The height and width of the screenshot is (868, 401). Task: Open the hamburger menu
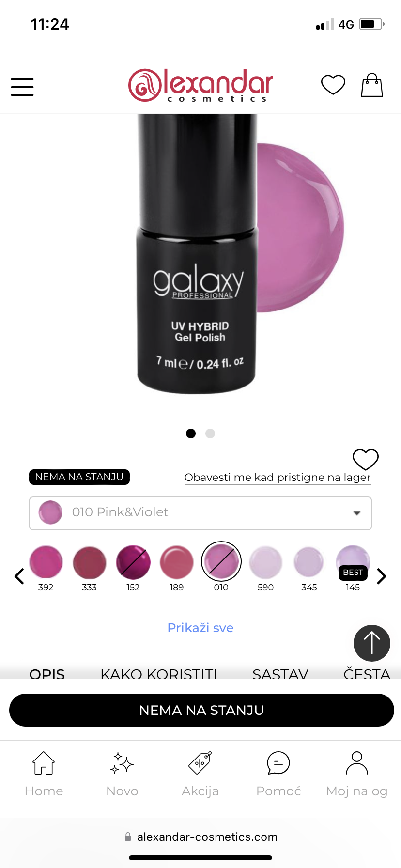click(x=22, y=87)
